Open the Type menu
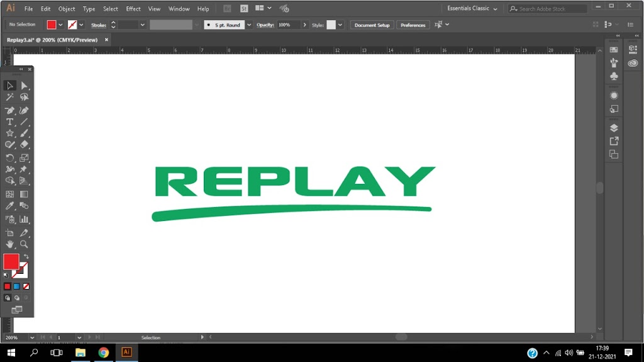This screenshot has width=644, height=362. point(89,9)
